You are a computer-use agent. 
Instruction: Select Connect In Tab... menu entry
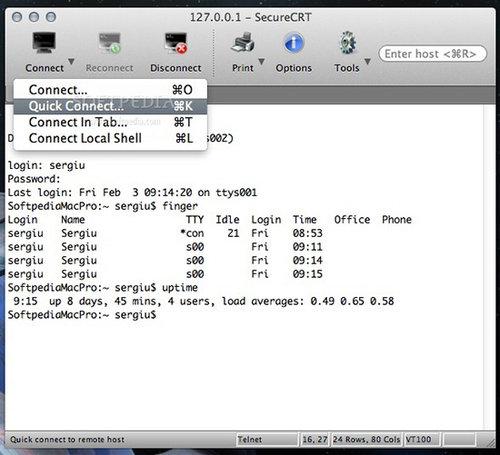point(110,122)
